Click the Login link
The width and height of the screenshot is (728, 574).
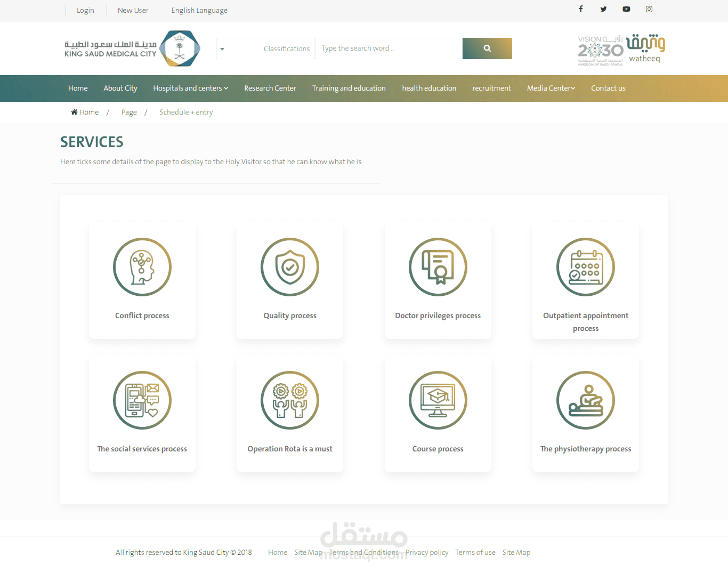(x=85, y=11)
